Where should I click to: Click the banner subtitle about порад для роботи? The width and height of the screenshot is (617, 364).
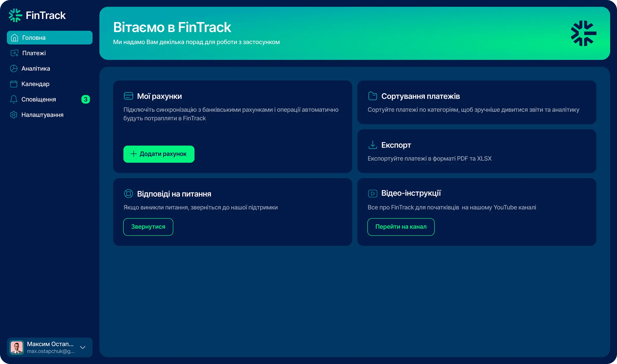point(196,42)
